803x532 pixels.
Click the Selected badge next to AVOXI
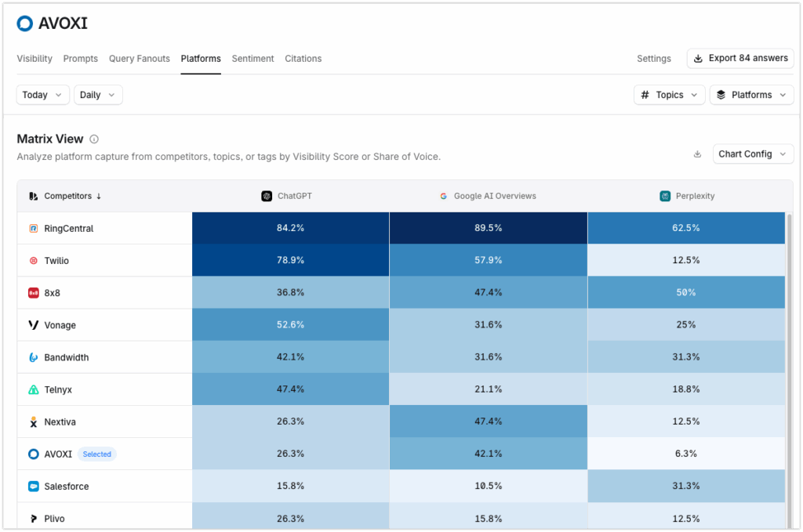[x=96, y=454]
